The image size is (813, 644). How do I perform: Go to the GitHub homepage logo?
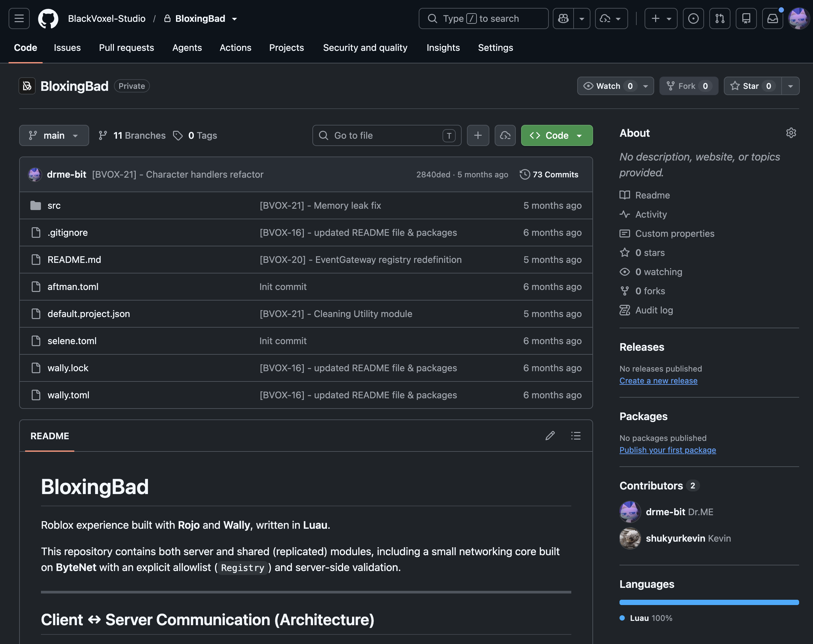click(48, 18)
